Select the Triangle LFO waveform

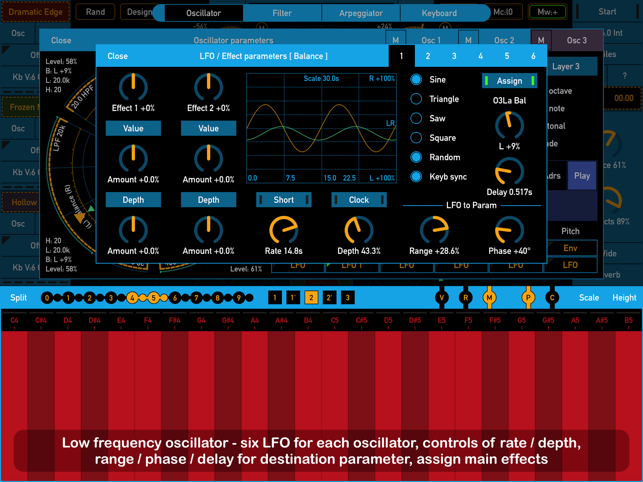click(x=416, y=99)
